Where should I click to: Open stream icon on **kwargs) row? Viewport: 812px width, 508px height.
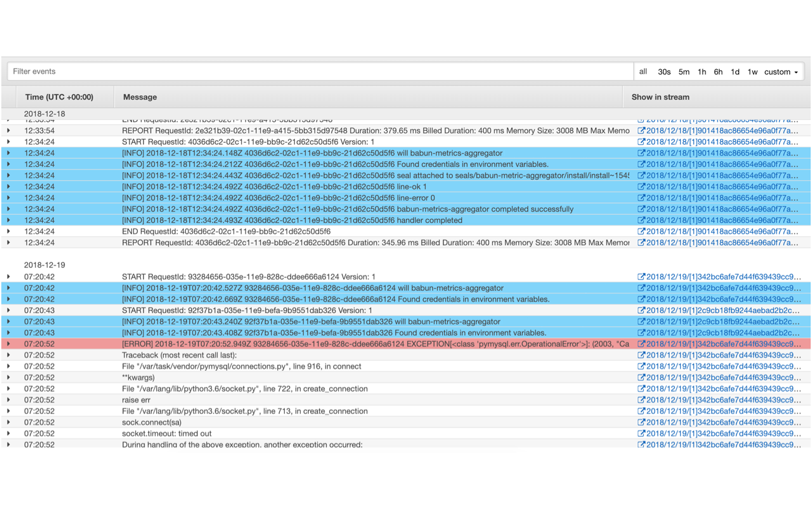(641, 378)
